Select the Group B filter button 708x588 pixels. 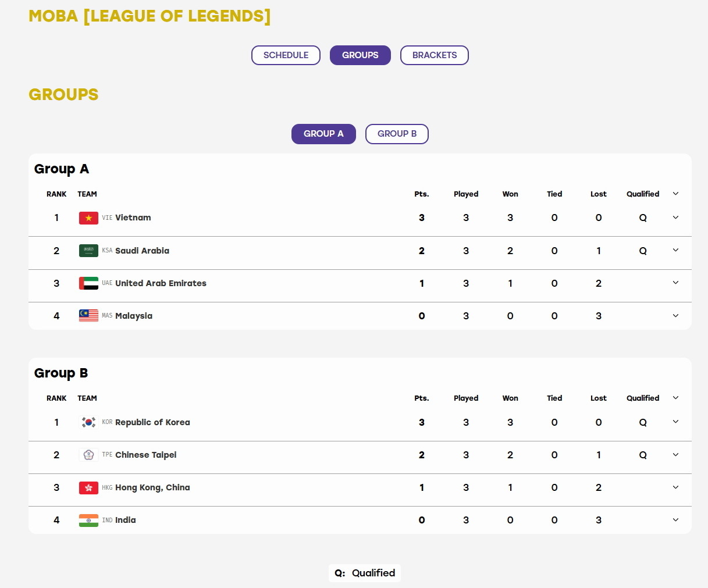[397, 134]
